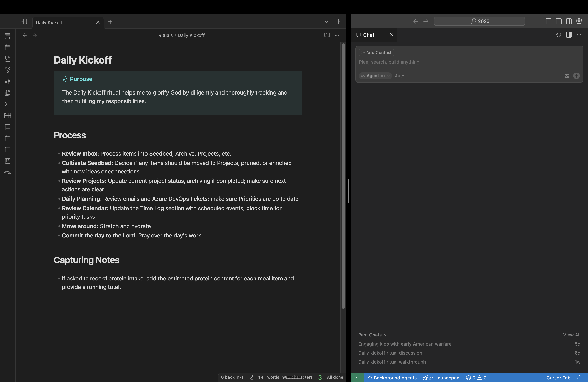Image resolution: width=588 pixels, height=382 pixels.
Task: Open chat panel more actions menu
Action: [x=579, y=35]
